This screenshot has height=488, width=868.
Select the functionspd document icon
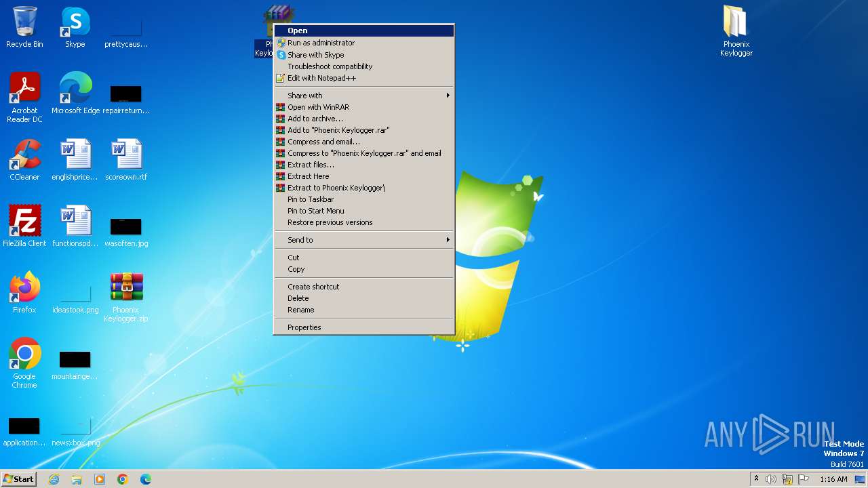point(75,226)
